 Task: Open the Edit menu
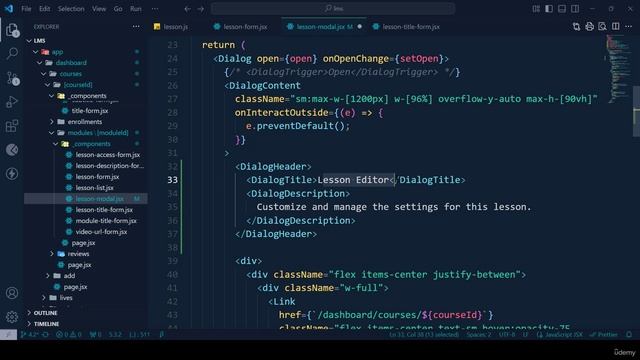(44, 9)
